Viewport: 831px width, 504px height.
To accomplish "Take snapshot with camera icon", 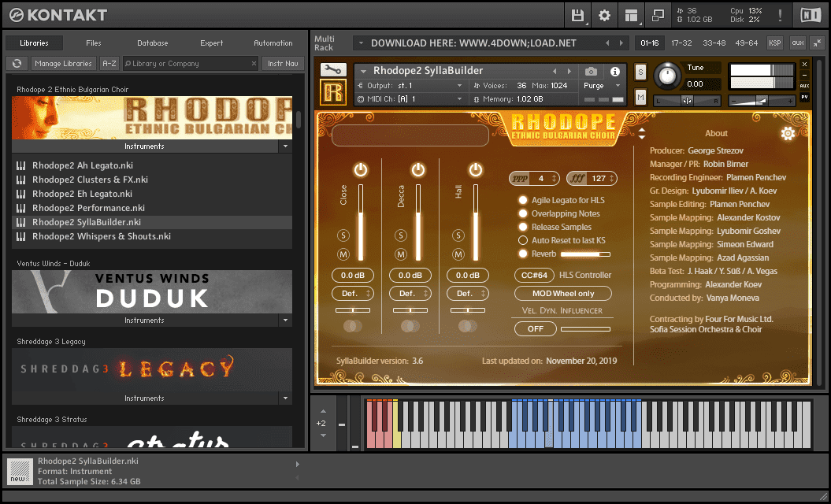I will [591, 71].
